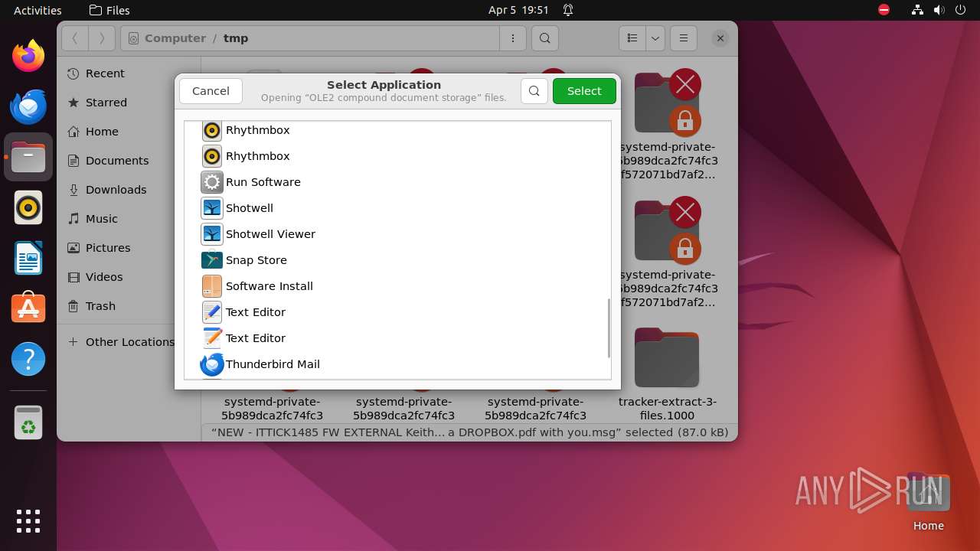Image resolution: width=980 pixels, height=551 pixels.
Task: Click the green Select button
Action: 584,90
